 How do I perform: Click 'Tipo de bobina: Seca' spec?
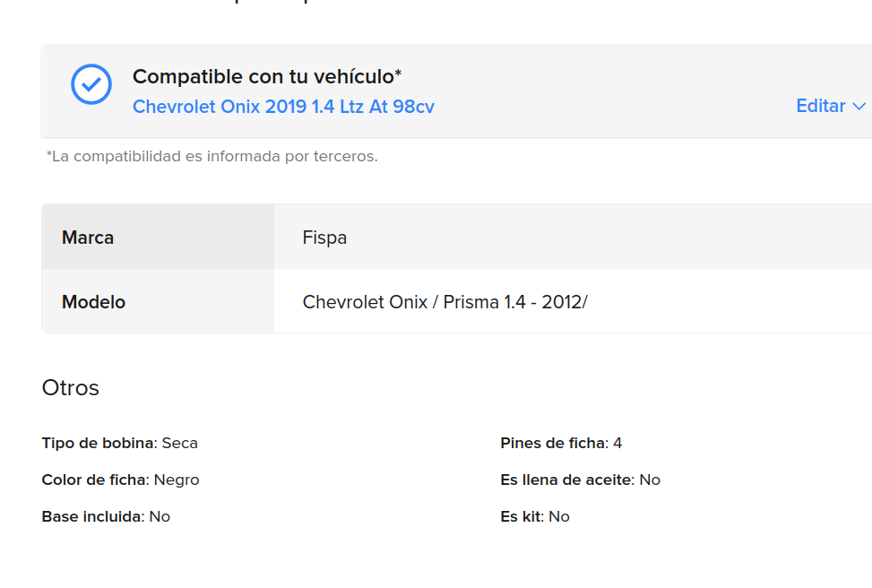point(119,443)
